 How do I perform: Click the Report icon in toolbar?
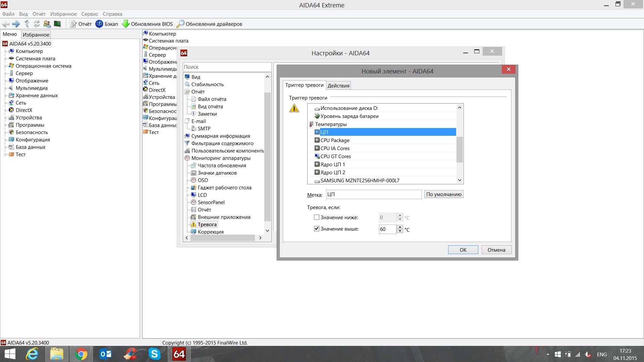pyautogui.click(x=73, y=24)
